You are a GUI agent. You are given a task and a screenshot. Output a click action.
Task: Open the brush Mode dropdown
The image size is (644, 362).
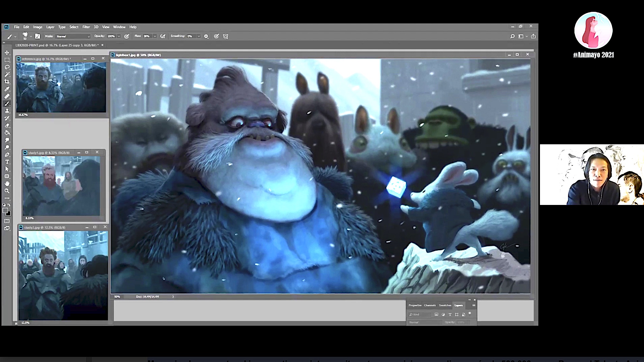73,36
